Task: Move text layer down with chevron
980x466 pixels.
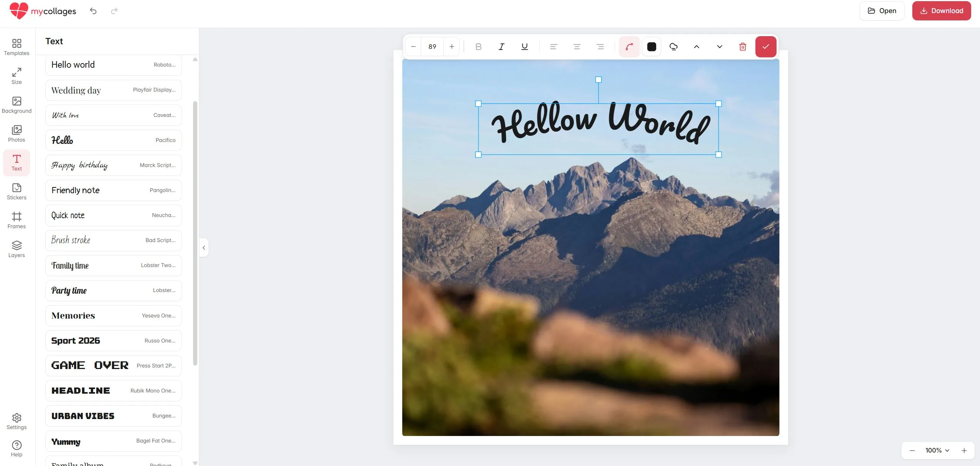Action: pos(720,47)
